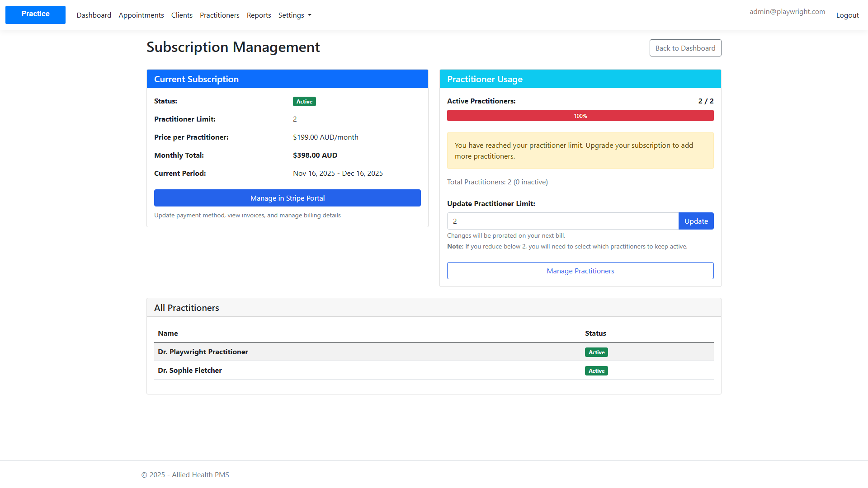The height and width of the screenshot is (488, 868).
Task: Click the Status column header
Action: click(595, 333)
